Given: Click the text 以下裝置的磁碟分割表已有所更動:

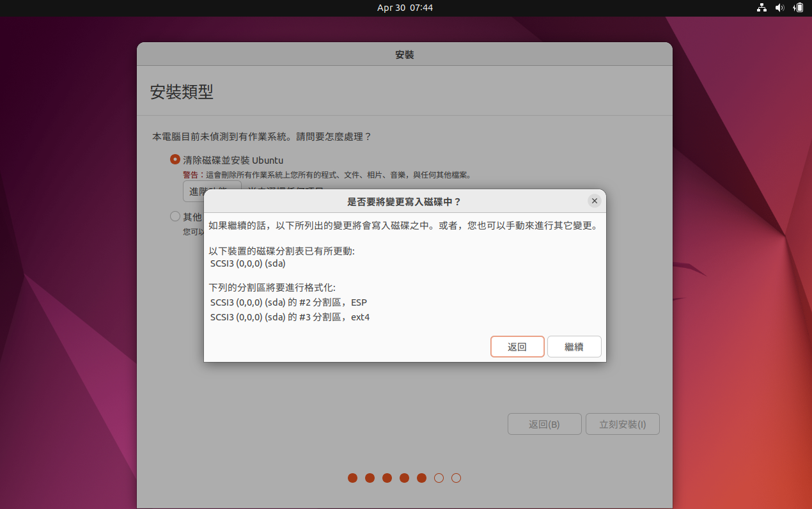Looking at the screenshot, I should 281,251.
